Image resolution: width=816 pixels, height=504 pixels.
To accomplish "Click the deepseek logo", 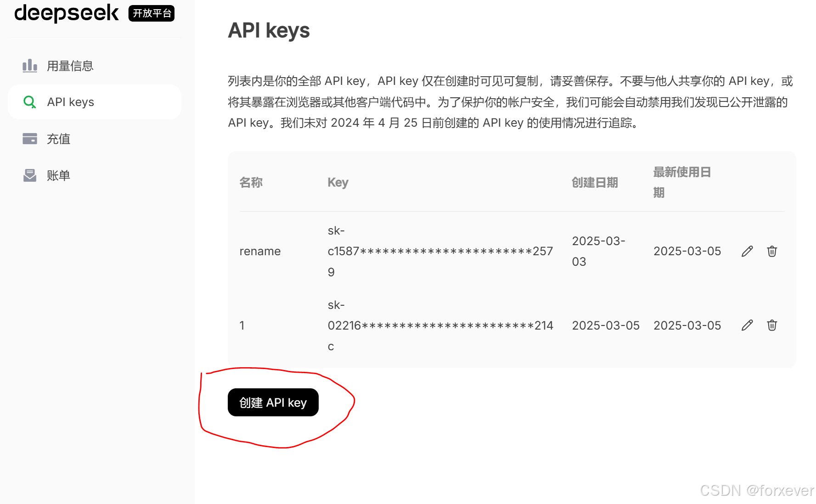I will (67, 13).
